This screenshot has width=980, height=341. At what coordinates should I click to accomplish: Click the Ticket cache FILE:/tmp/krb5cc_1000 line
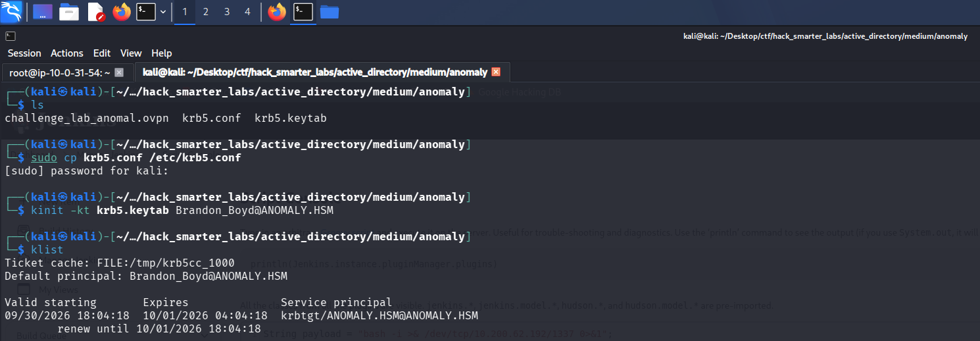tap(120, 263)
